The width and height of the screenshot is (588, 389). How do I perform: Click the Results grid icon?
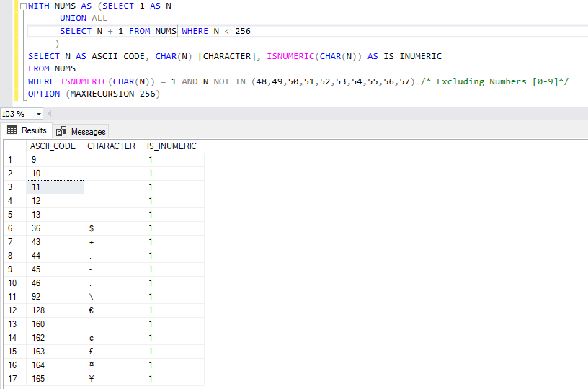point(12,130)
